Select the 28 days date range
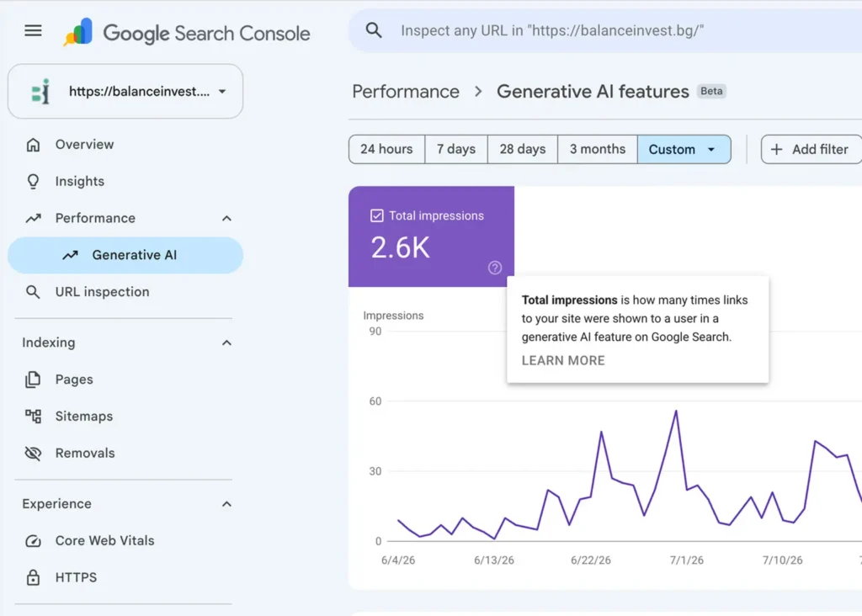Image resolution: width=862 pixels, height=616 pixels. [523, 150]
